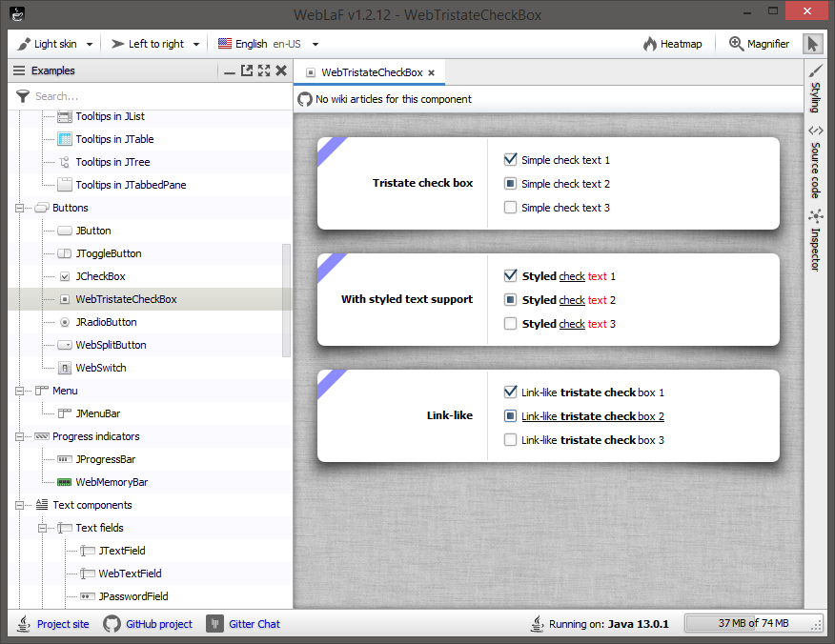The width and height of the screenshot is (835, 644).
Task: Open the Styling side panel
Action: point(815,89)
